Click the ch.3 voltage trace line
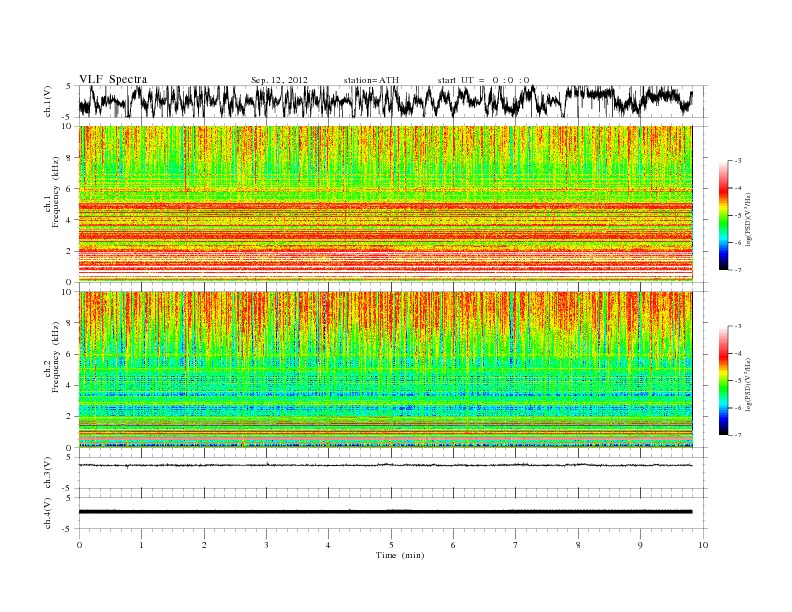Viewport: 792px width, 612px height. click(385, 465)
